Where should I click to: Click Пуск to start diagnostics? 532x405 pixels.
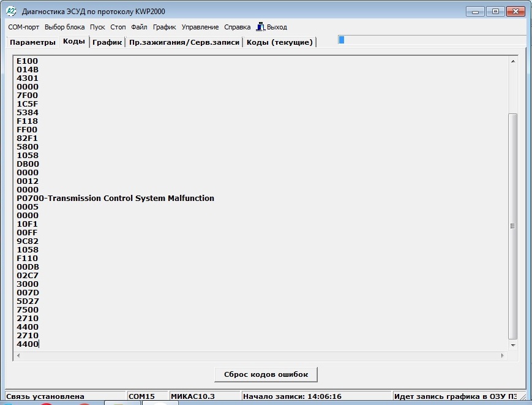pyautogui.click(x=97, y=27)
